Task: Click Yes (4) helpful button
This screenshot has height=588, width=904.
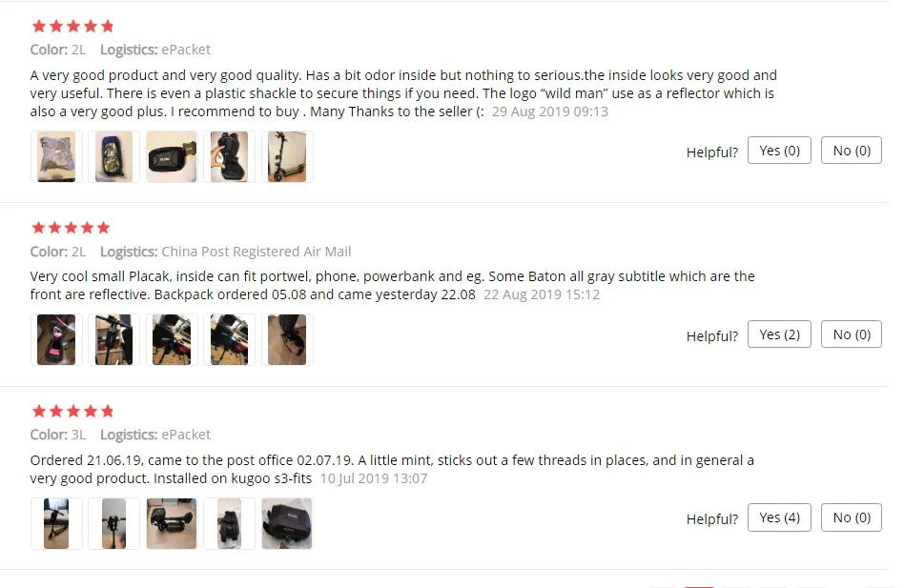Action: [779, 517]
